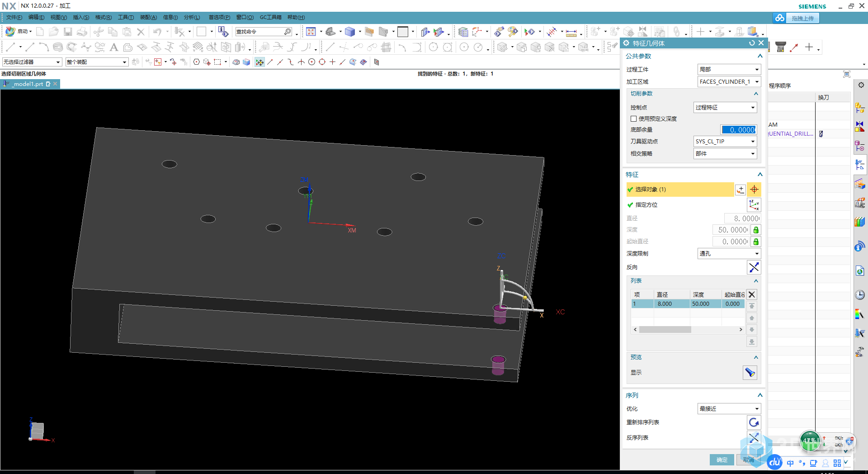Viewport: 868px width, 474px height.
Task: Click the Cancel button in dialog
Action: (749, 460)
